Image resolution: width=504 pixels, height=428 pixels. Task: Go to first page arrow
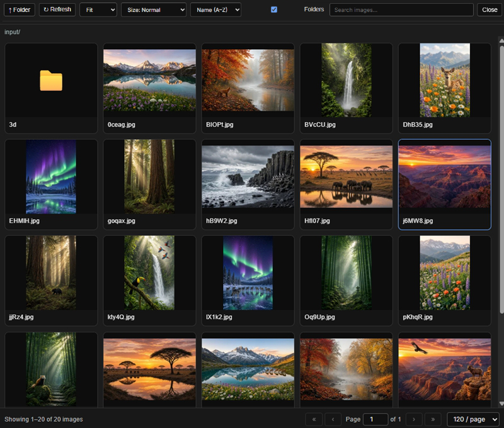click(x=314, y=419)
